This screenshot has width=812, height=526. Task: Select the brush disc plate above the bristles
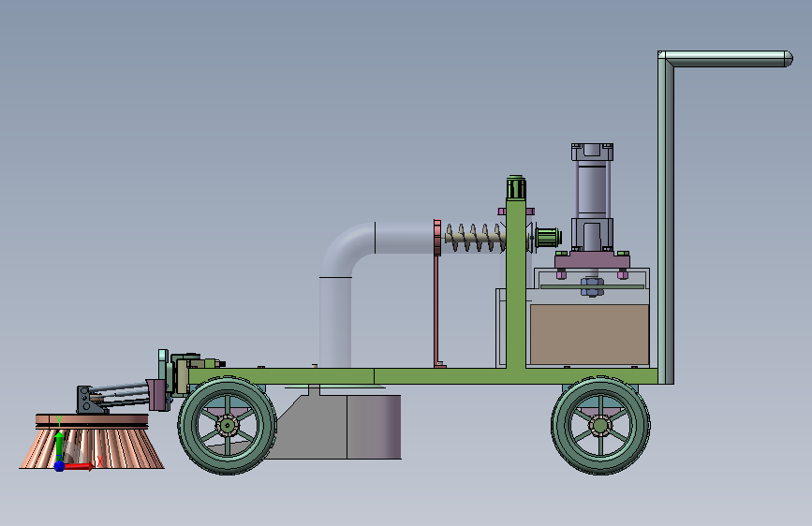92,420
